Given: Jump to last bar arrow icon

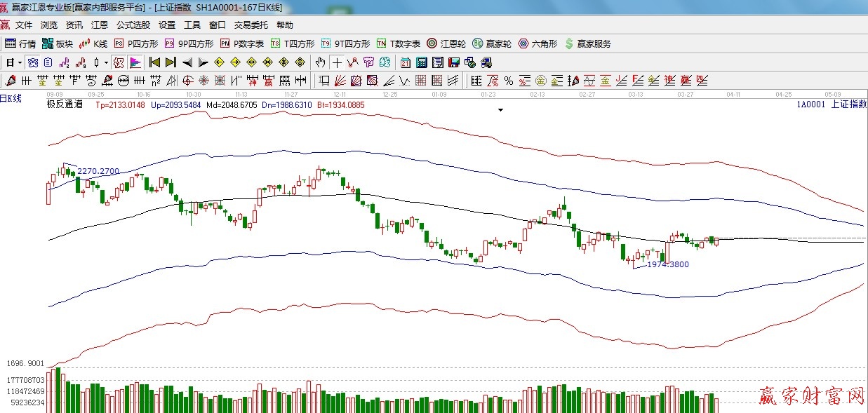Looking at the screenshot, I should (x=171, y=62).
